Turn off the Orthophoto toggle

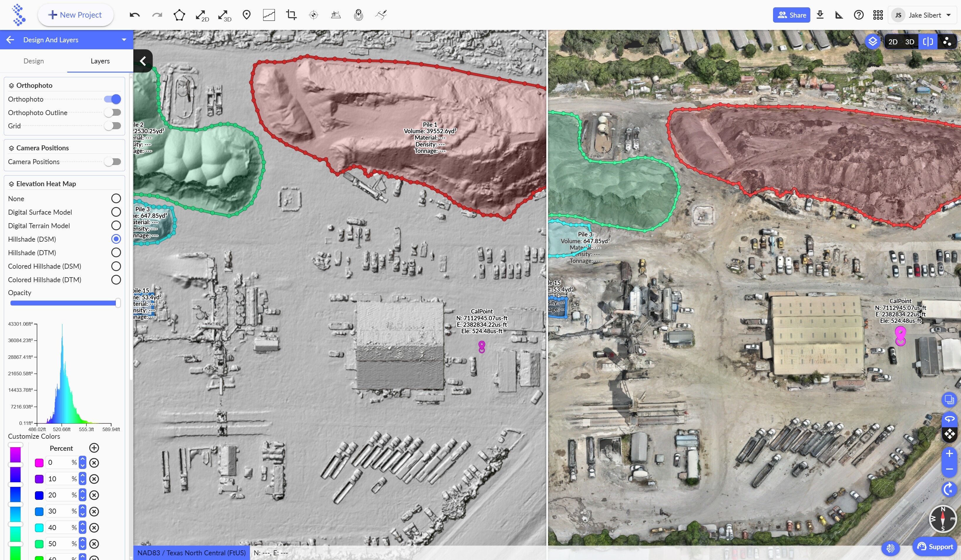pos(112,99)
